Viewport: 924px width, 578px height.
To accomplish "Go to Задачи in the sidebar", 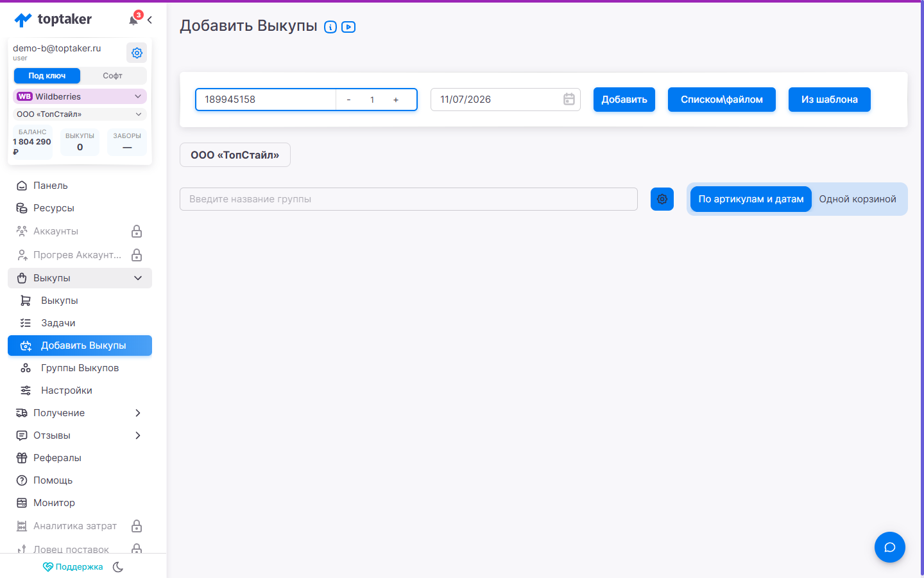I will point(80,323).
